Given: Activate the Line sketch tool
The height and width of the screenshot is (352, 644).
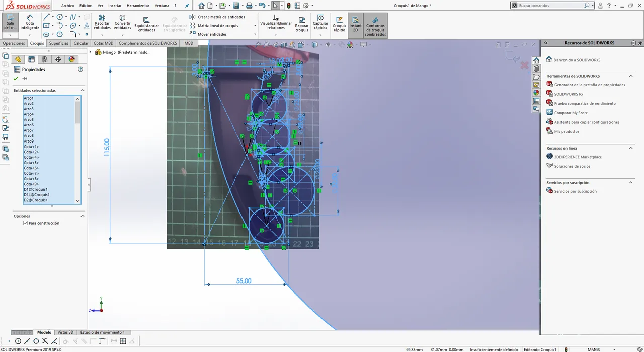Looking at the screenshot, I should pyautogui.click(x=46, y=17).
